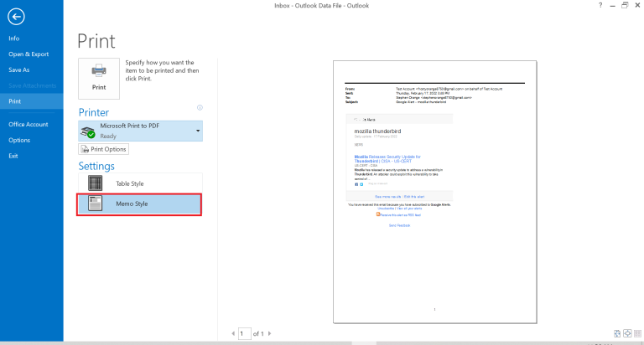Click the Printer section heading
The width and height of the screenshot is (644, 345).
[x=94, y=112]
